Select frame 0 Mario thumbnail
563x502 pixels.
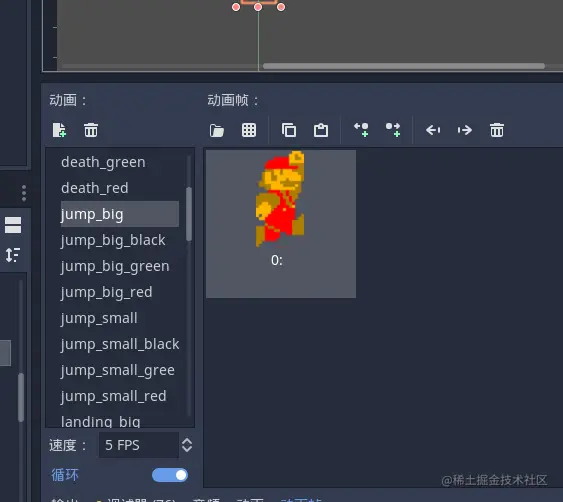pos(281,224)
